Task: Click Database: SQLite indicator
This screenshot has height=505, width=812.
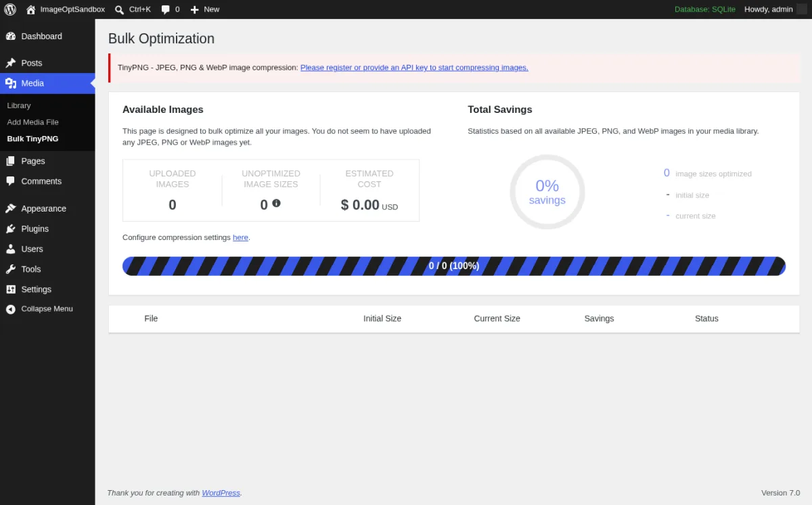Action: coord(705,9)
